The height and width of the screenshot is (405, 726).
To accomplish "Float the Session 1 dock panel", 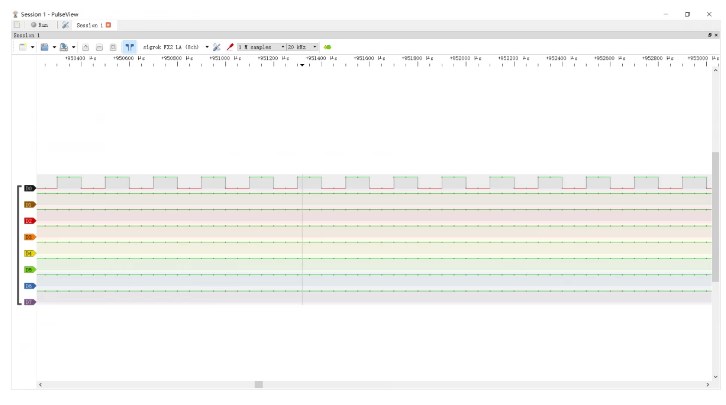I will (x=710, y=35).
